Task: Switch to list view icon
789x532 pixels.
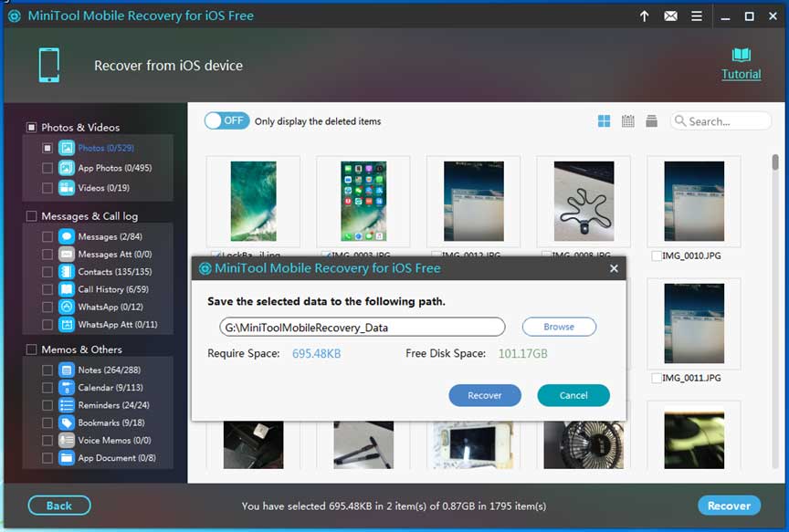Action: tap(651, 121)
